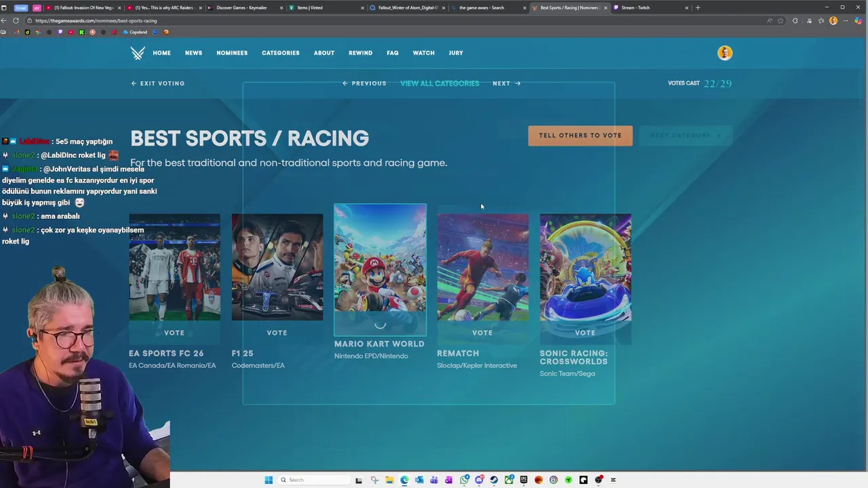Viewport: 868px width, 488px height.
Task: Open the ABOUT menu item
Action: click(x=324, y=53)
